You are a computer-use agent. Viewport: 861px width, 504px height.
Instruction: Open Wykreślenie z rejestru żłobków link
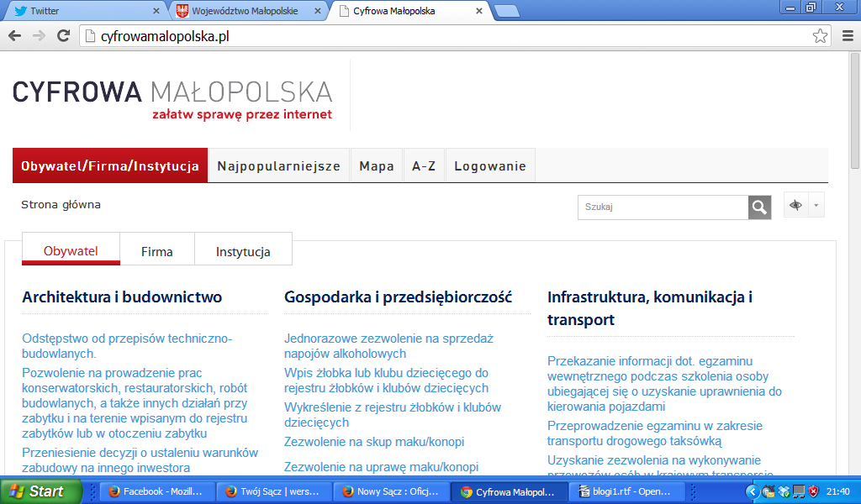coord(393,415)
